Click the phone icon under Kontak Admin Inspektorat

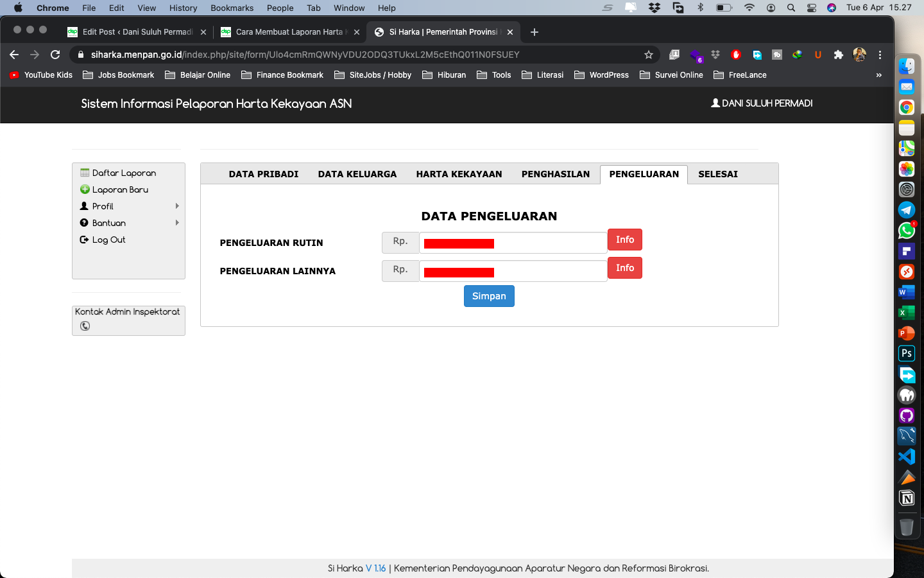coord(85,326)
